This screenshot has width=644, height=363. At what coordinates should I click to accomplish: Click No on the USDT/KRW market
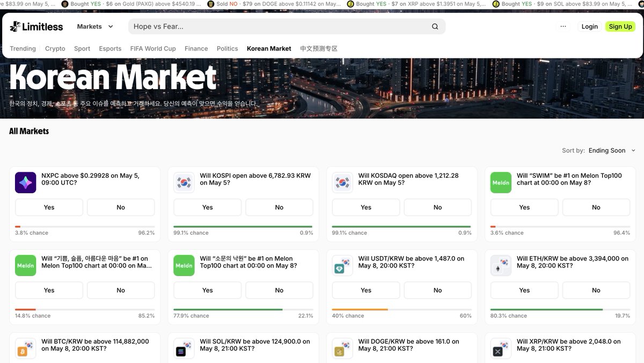coord(438,290)
